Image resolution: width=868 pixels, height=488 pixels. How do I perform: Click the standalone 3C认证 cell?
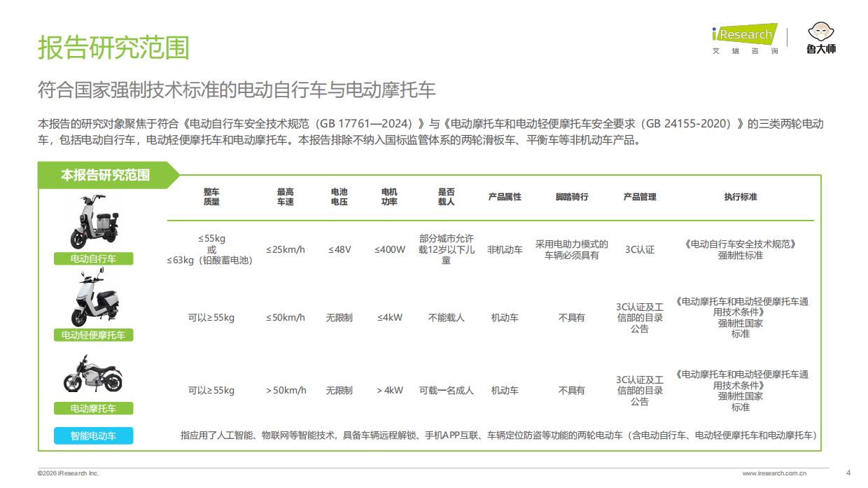[640, 249]
